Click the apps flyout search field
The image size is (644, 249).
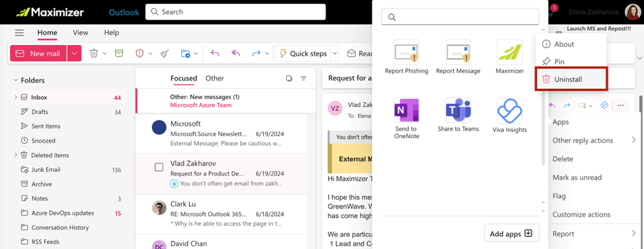coord(460,17)
